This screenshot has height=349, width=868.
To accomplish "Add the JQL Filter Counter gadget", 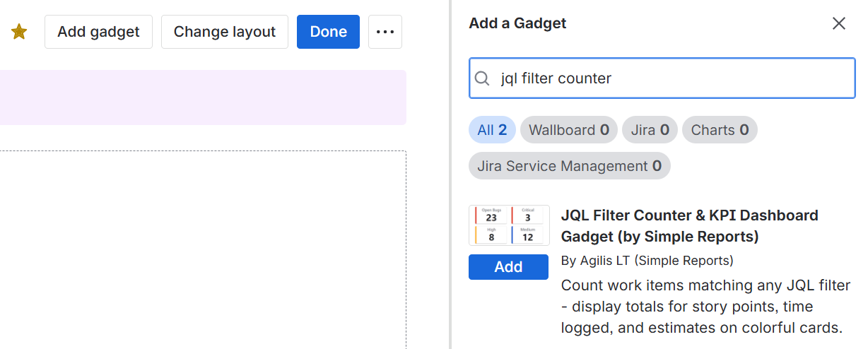I will tap(508, 267).
